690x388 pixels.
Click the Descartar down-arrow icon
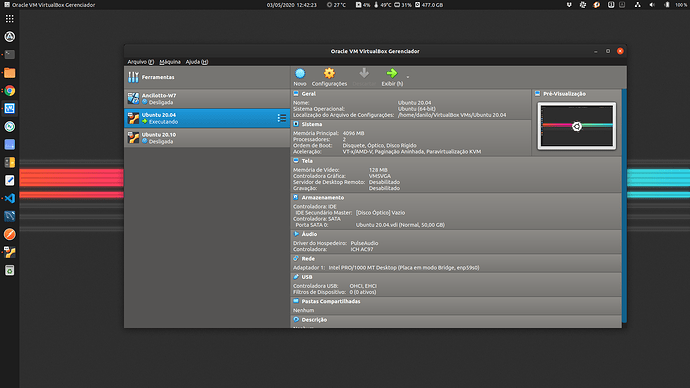(x=364, y=73)
